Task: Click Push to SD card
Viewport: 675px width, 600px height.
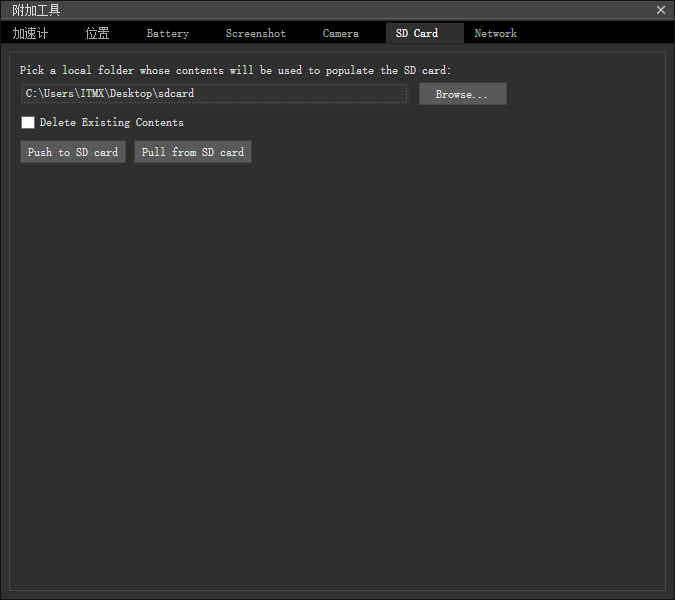Action: [73, 152]
